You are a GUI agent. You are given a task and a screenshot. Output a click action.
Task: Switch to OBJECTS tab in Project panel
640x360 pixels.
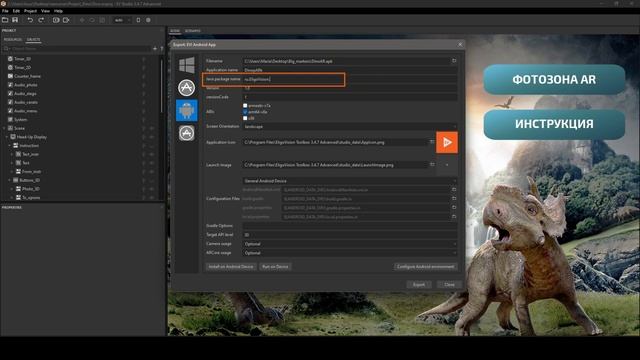click(x=33, y=40)
